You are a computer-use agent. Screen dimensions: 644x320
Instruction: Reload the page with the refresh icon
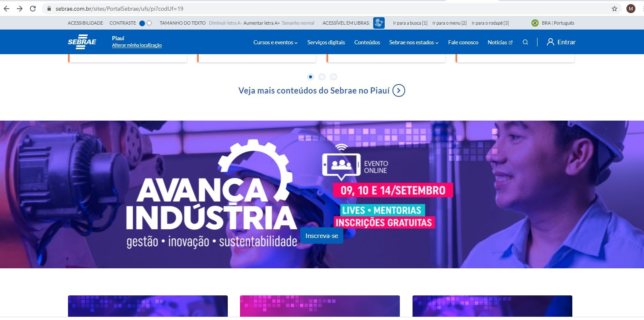click(x=33, y=9)
